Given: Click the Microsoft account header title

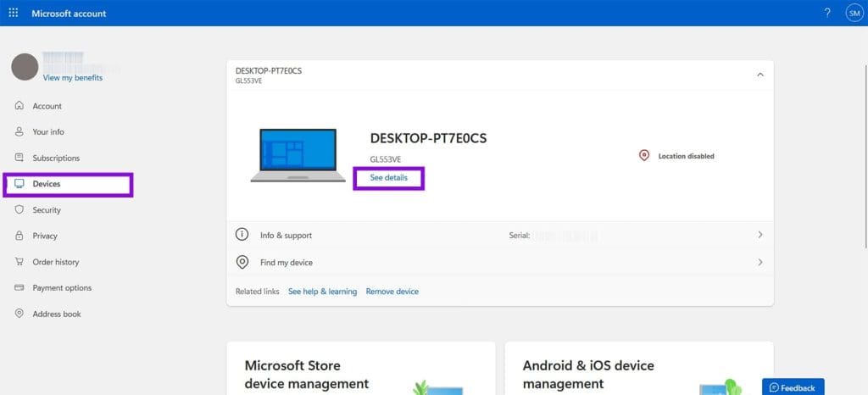Looking at the screenshot, I should (x=69, y=14).
